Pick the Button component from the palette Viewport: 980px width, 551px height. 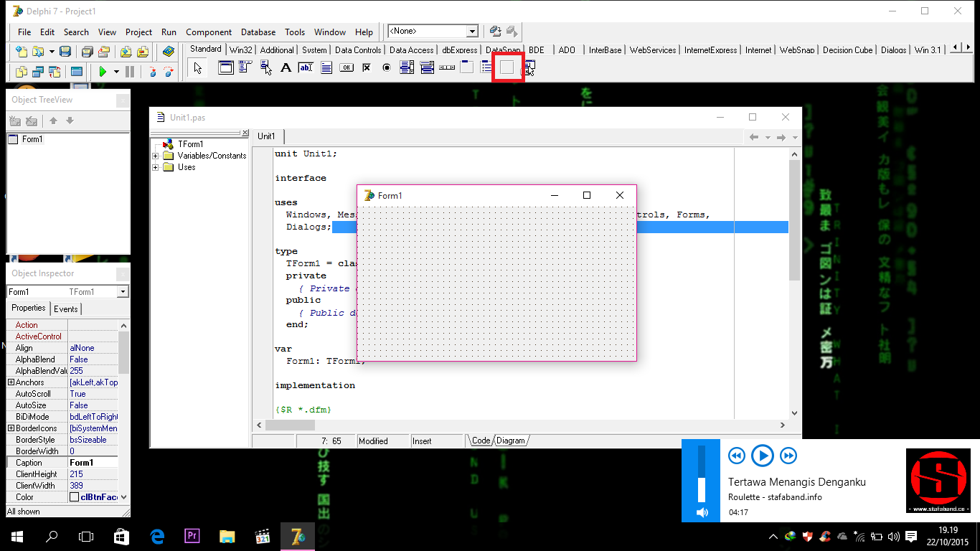point(347,67)
